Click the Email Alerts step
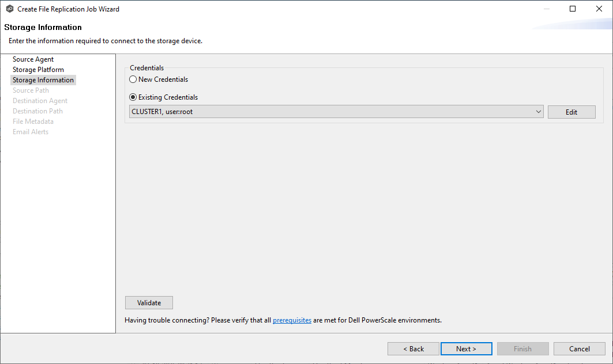 31,132
